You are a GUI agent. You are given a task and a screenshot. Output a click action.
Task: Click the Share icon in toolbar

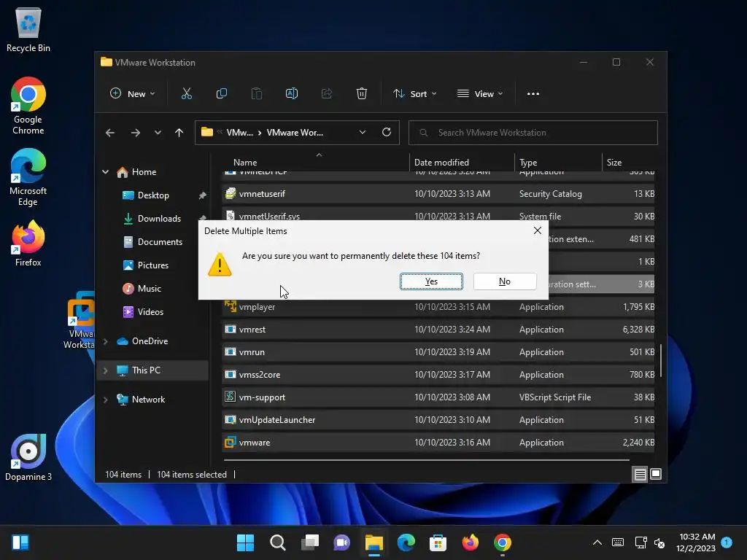[327, 94]
